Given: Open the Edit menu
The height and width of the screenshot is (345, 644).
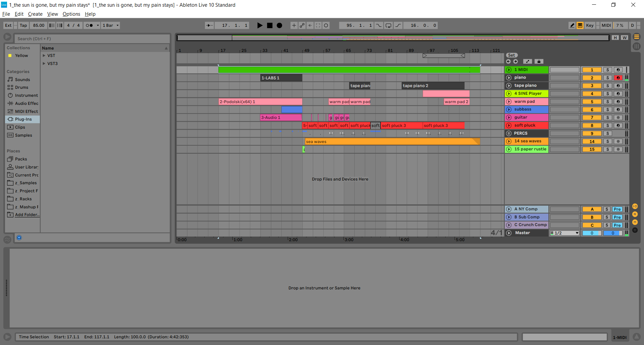Looking at the screenshot, I should [x=19, y=14].
